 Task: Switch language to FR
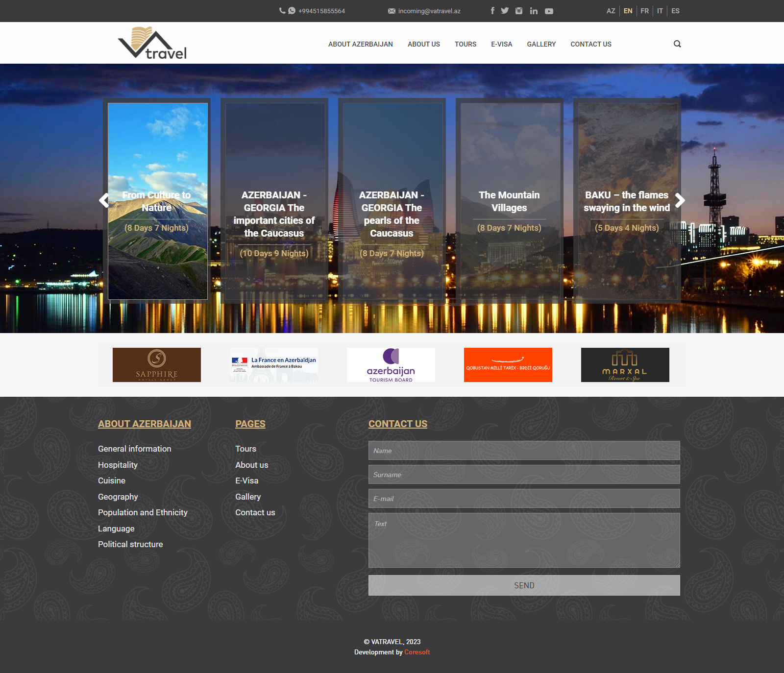pyautogui.click(x=644, y=11)
